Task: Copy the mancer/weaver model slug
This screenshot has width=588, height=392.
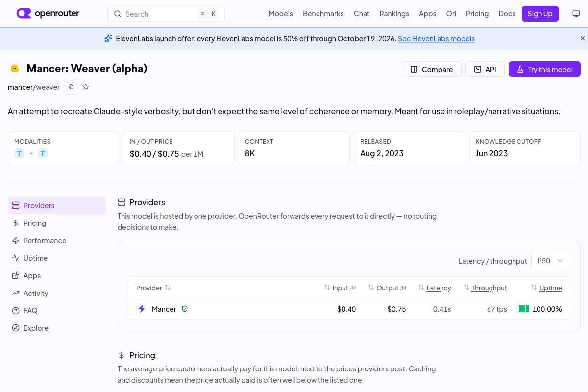Action: 71,87
